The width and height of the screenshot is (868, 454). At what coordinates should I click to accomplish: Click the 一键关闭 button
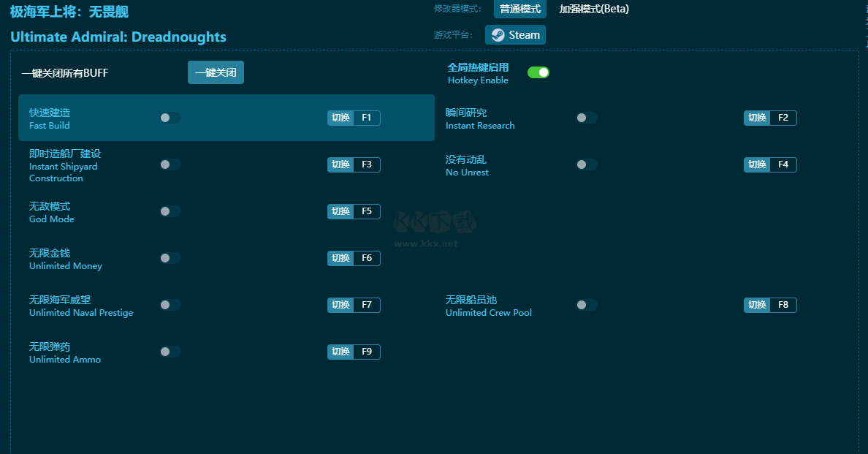coord(216,72)
